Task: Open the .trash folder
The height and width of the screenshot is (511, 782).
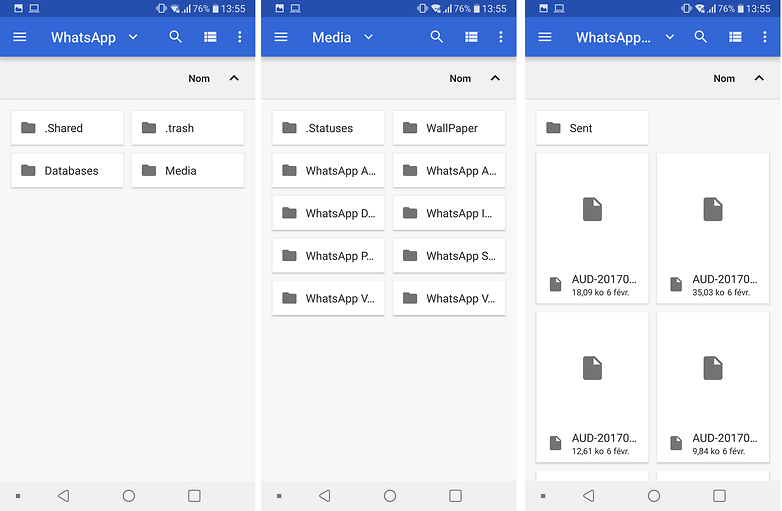Action: coord(188,128)
